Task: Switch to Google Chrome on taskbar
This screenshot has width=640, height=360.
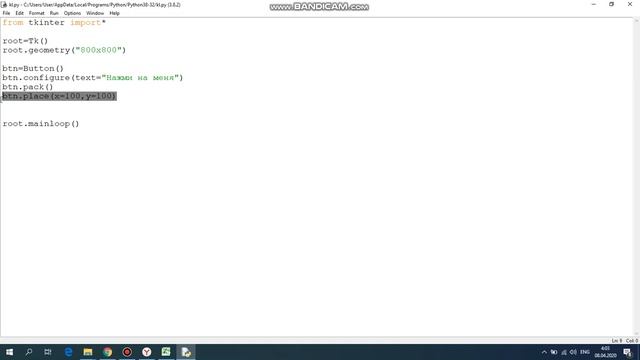Action: point(107,352)
